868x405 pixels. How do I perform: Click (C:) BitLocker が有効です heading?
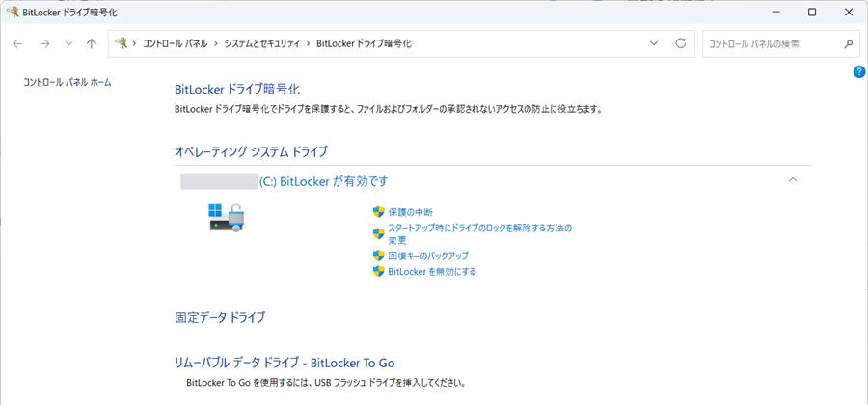pyautogui.click(x=324, y=181)
